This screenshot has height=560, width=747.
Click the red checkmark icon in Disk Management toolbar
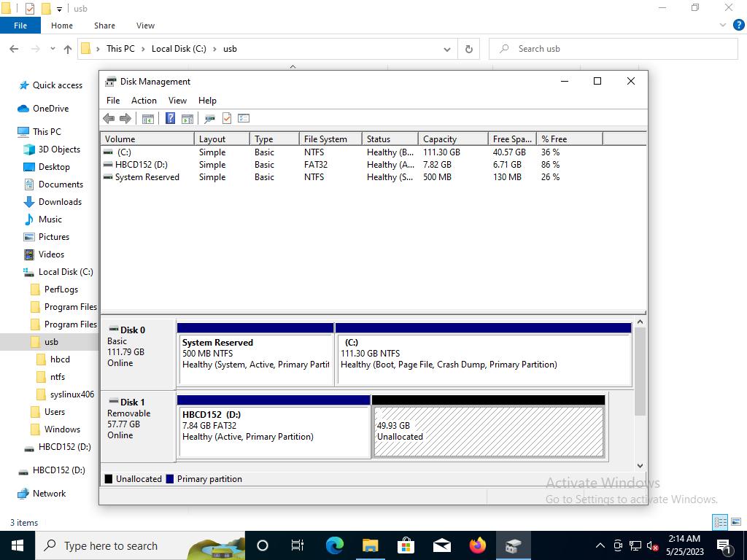pyautogui.click(x=227, y=118)
